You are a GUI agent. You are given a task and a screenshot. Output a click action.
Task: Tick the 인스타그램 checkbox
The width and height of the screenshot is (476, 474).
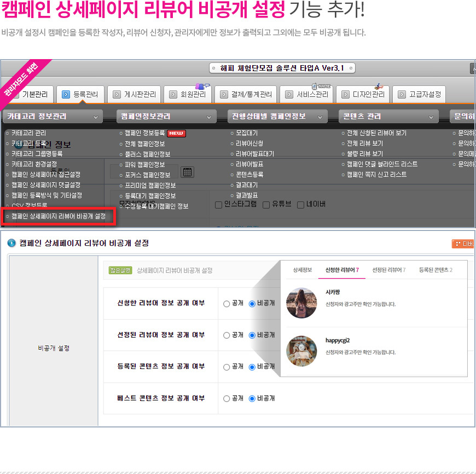pos(218,205)
